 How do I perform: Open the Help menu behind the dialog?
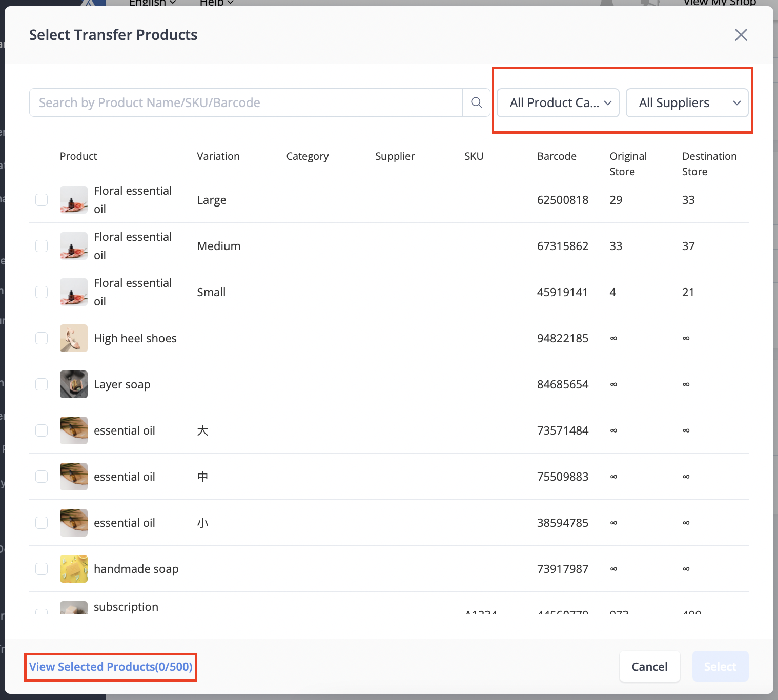216,3
